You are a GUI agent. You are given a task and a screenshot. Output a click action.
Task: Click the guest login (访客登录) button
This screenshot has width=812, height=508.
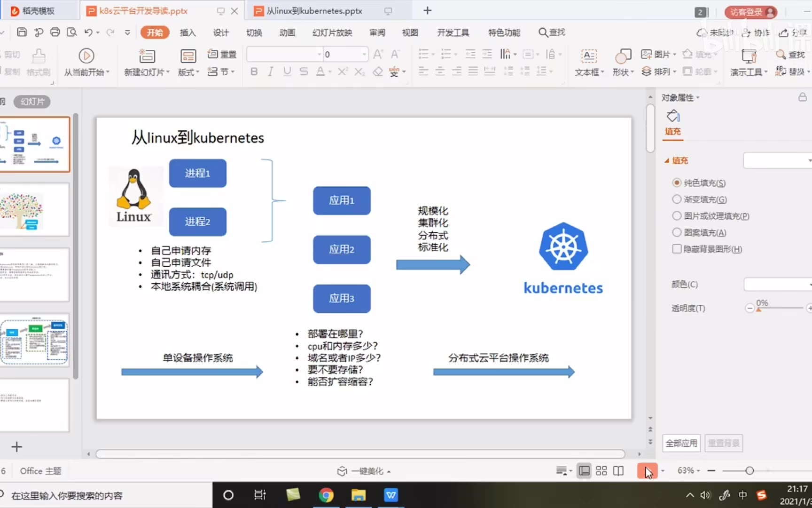click(x=751, y=12)
